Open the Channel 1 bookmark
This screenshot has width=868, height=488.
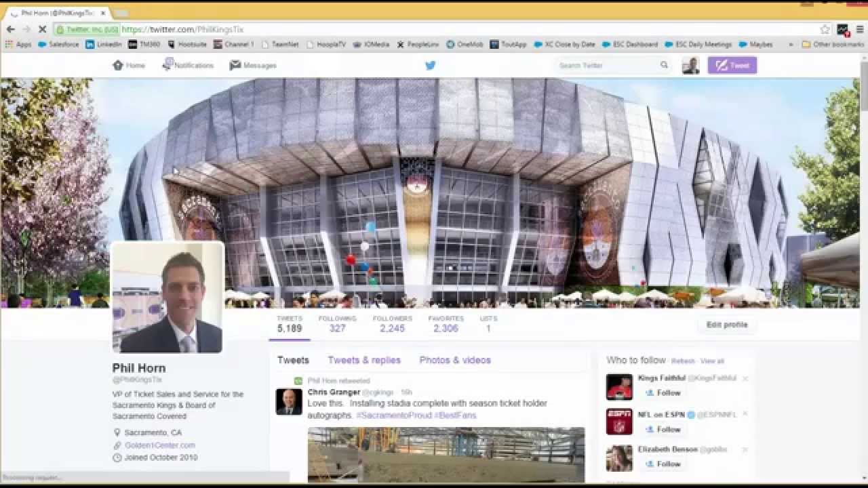pos(233,45)
